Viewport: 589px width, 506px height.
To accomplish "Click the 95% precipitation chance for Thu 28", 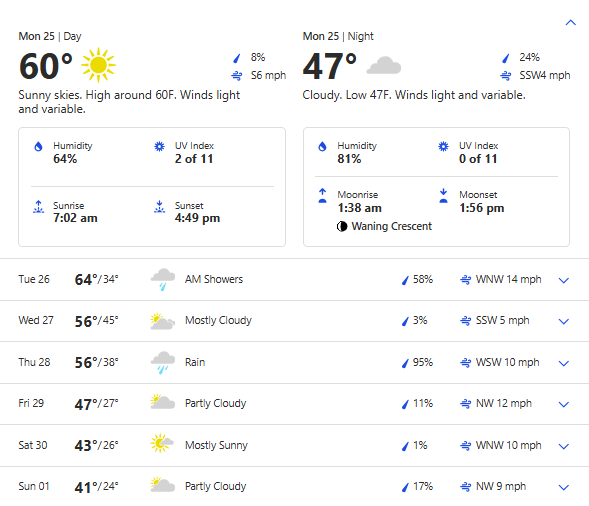I will (x=423, y=363).
